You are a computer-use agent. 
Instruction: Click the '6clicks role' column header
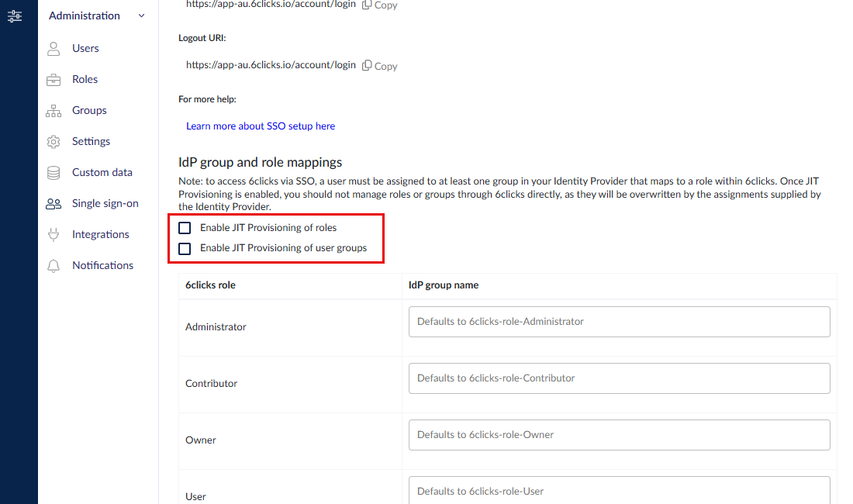210,285
